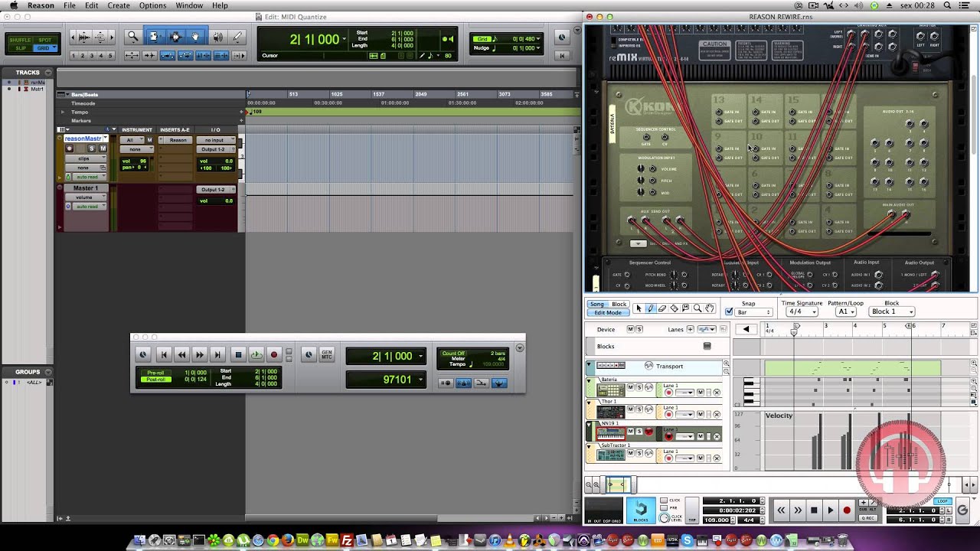This screenshot has height=551, width=980.
Task: Select the Zoomer tool in Pro Tools toolbar
Action: click(132, 37)
